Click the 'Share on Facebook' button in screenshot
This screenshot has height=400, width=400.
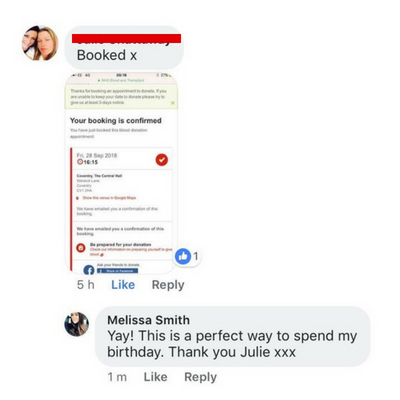(x=117, y=271)
